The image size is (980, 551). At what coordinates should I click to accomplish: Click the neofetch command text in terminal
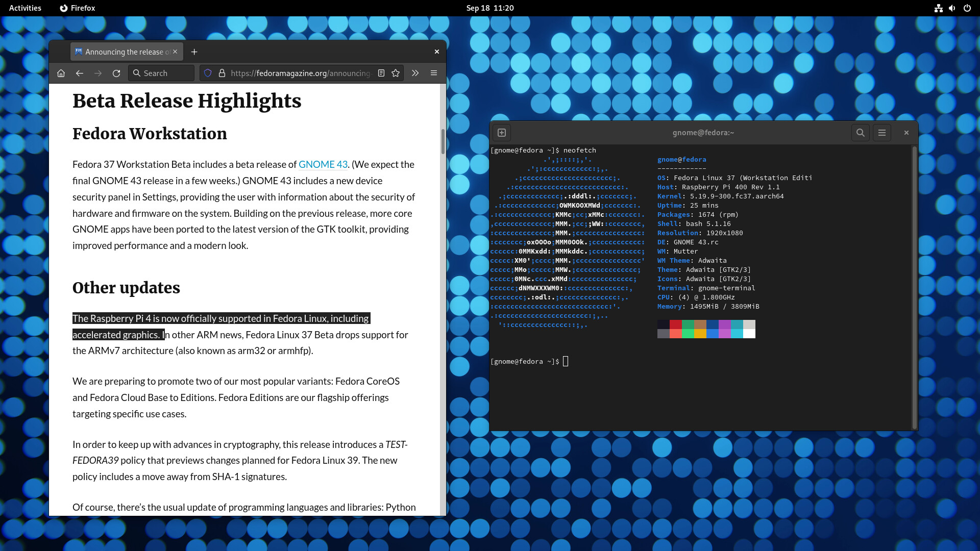click(x=579, y=150)
